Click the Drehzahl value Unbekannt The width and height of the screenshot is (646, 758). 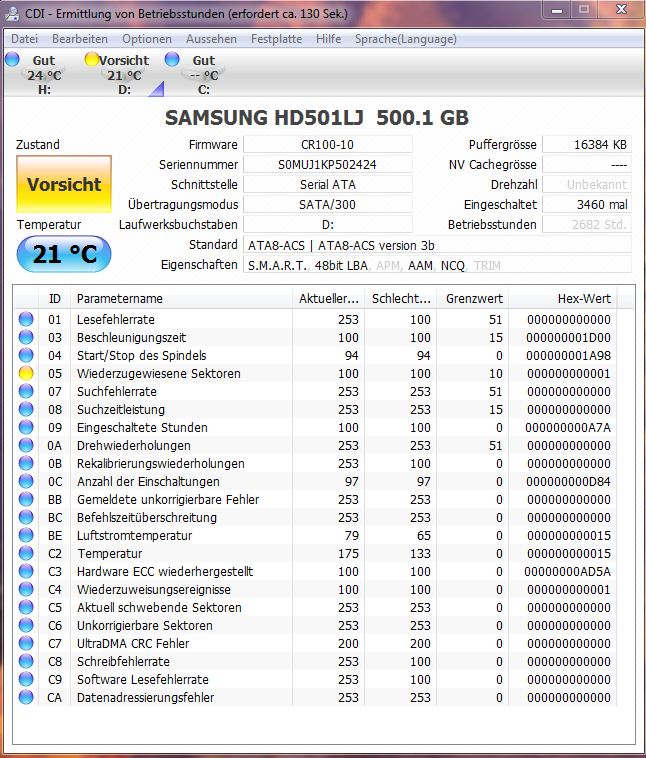(x=587, y=184)
